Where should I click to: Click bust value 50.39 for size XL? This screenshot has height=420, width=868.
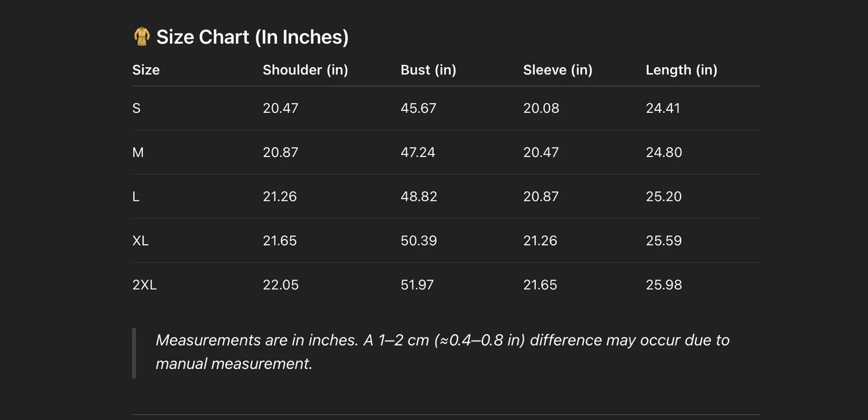point(419,241)
